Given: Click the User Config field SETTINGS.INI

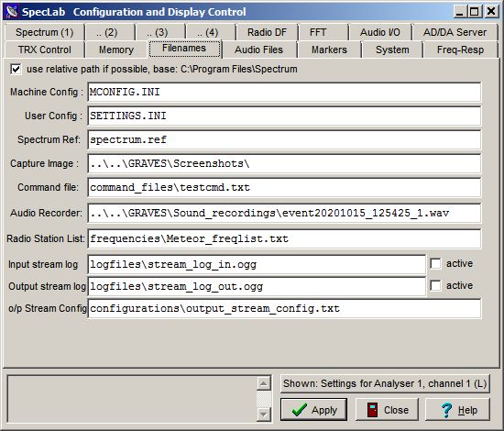Looking at the screenshot, I should coord(284,116).
